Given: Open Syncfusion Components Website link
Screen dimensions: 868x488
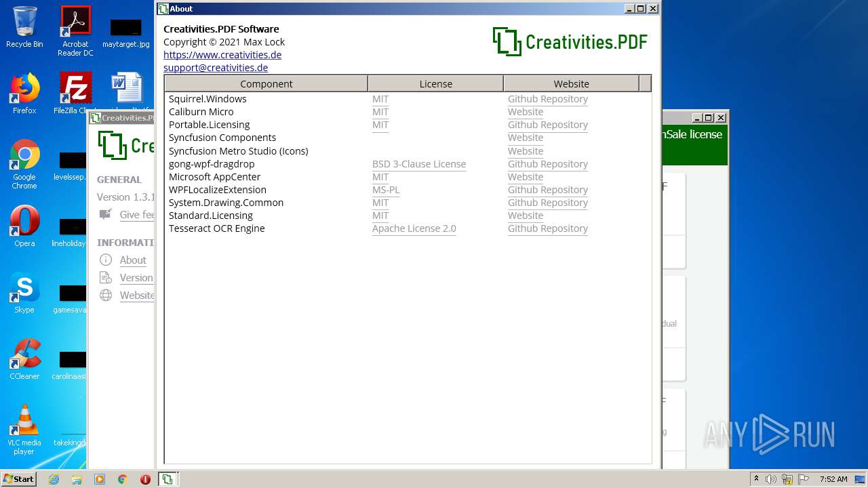Looking at the screenshot, I should 526,138.
